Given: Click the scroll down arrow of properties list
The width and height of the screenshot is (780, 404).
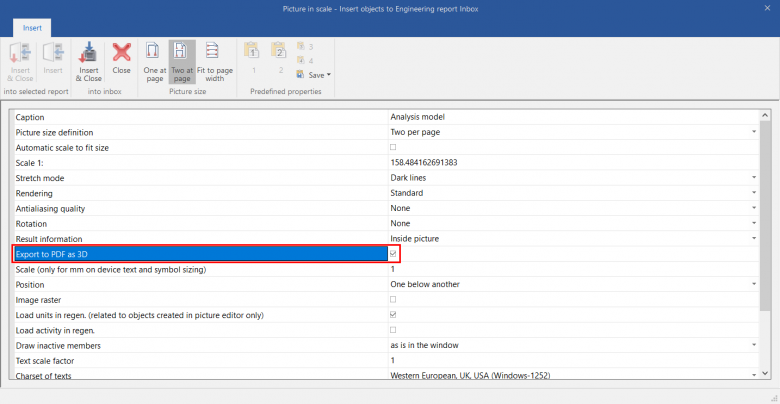Looking at the screenshot, I should click(765, 374).
